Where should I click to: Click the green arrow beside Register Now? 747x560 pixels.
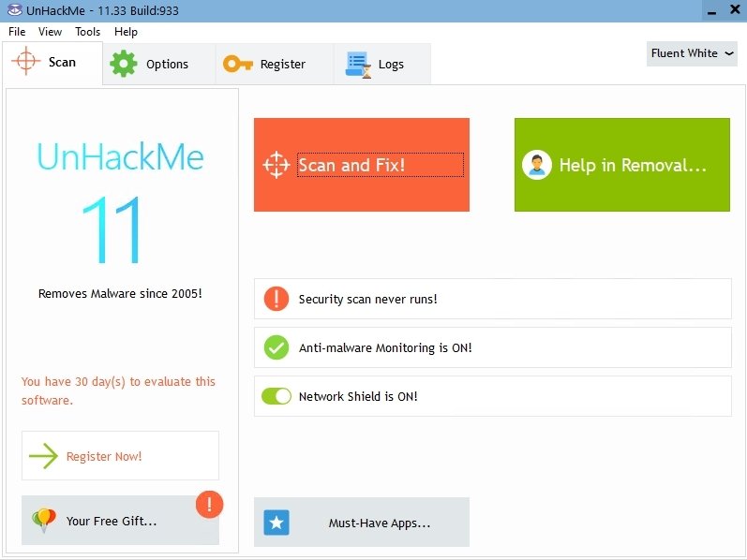(x=43, y=456)
